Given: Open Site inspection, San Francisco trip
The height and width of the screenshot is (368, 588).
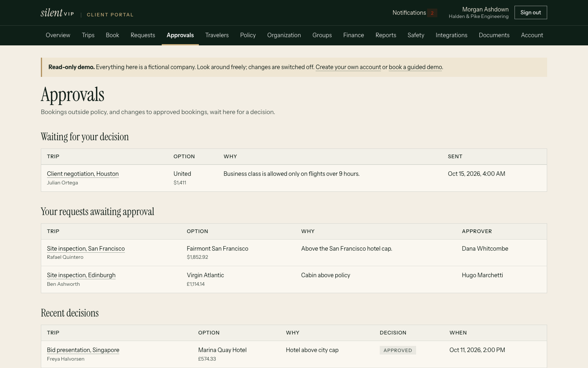Looking at the screenshot, I should point(86,249).
